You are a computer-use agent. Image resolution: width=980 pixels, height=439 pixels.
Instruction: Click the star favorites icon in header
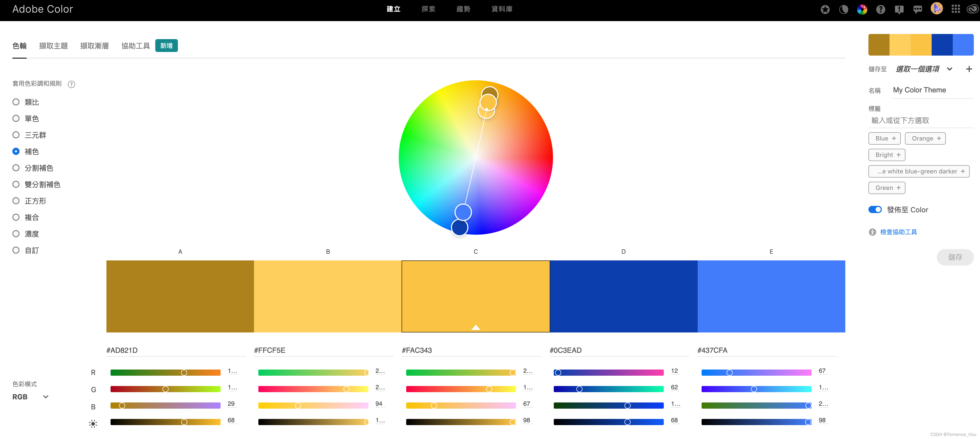coord(825,10)
